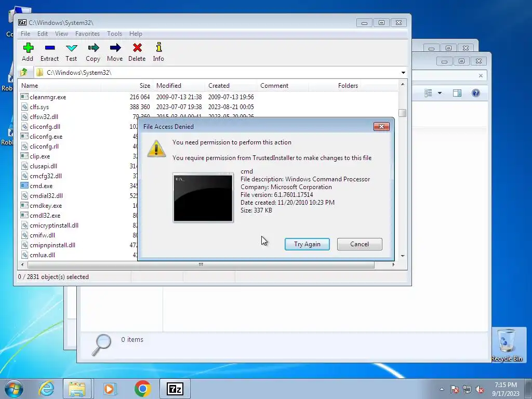Clear the search box in Explorer window
532x399 pixels.
(481, 76)
